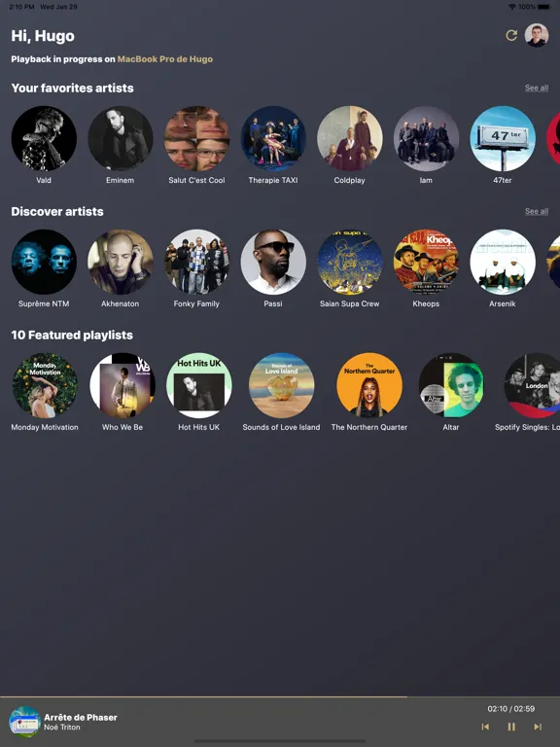Tap the battery status icon
Viewport: 560px width, 747px height.
click(543, 7)
